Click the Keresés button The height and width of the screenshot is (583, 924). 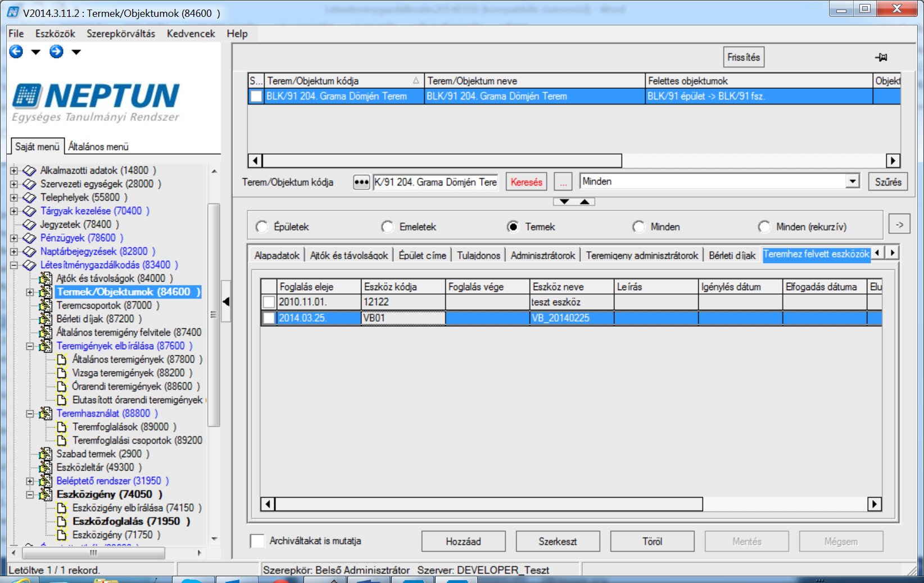527,182
